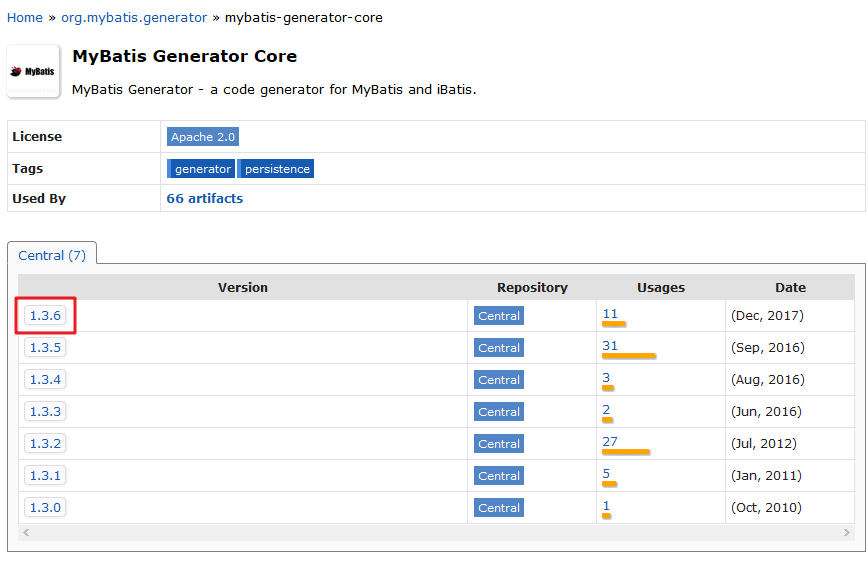This screenshot has width=868, height=561.
Task: Click the MyBatis logo icon
Action: point(33,71)
